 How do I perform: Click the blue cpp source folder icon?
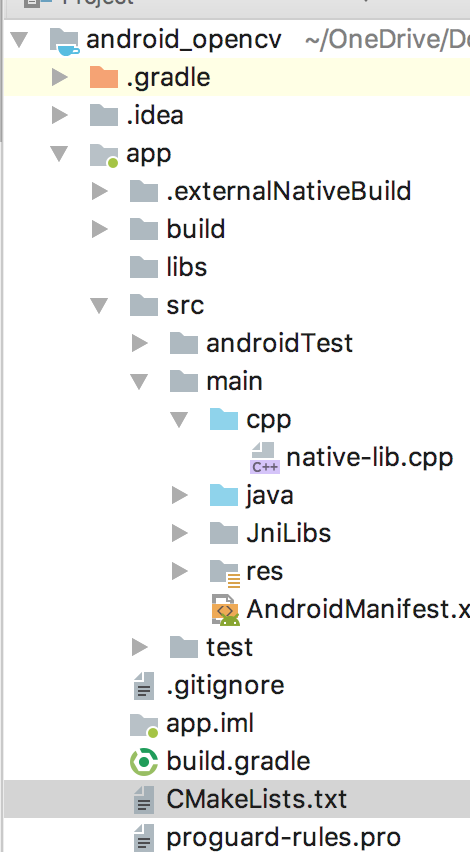224,419
